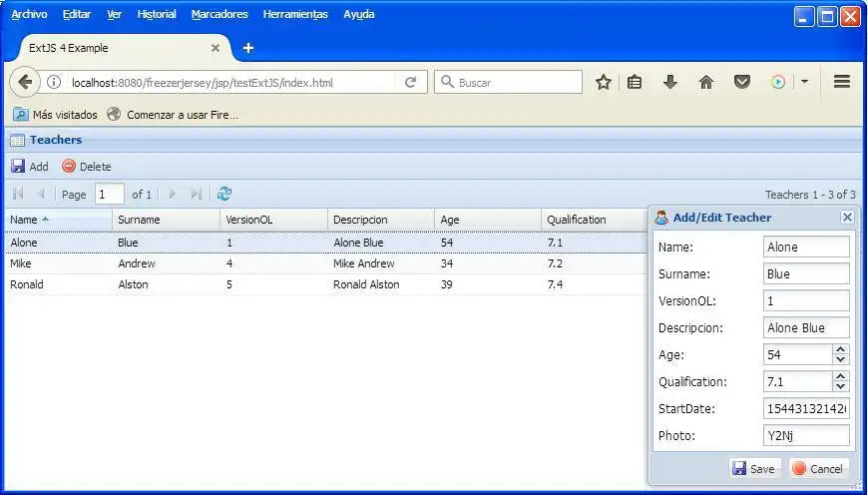Open the hamburger menu in Firefox

842,82
